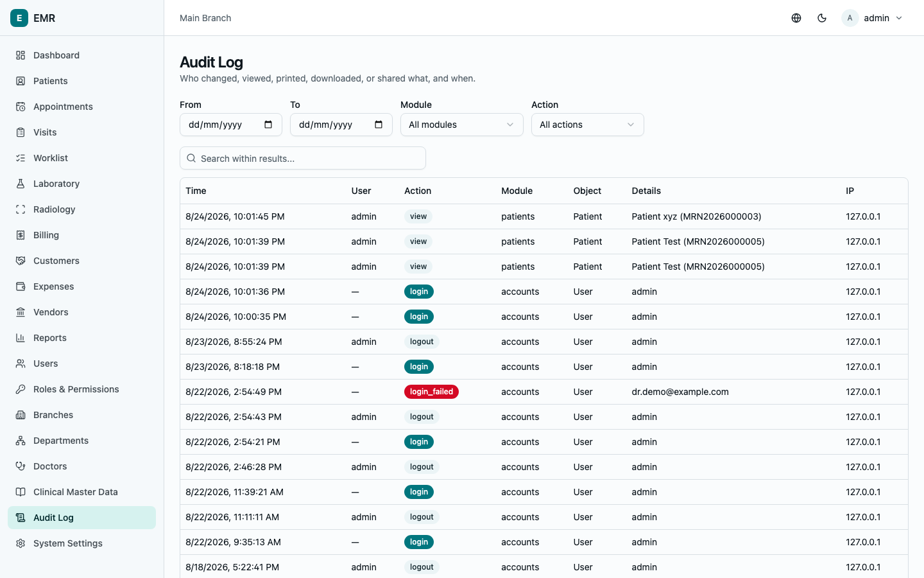Click the view badge at 10:01:45 PM

point(418,216)
